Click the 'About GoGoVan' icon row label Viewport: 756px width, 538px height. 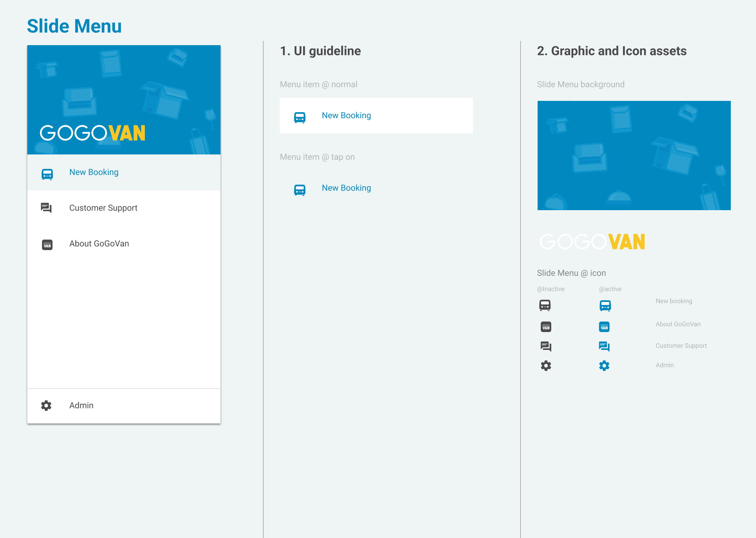(x=678, y=324)
